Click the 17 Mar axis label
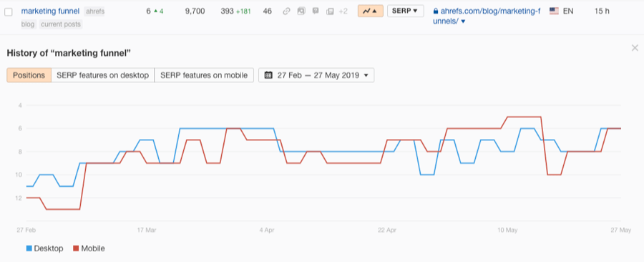644x262 pixels. pyautogui.click(x=147, y=231)
